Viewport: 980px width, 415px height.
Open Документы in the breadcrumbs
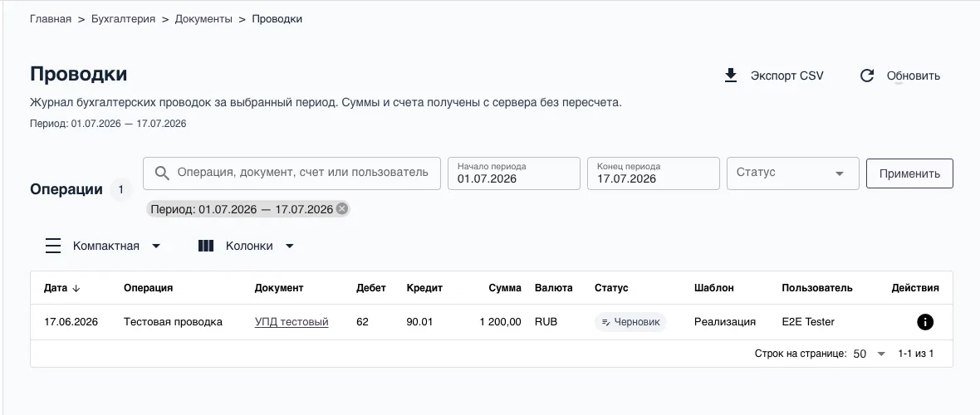click(x=203, y=19)
